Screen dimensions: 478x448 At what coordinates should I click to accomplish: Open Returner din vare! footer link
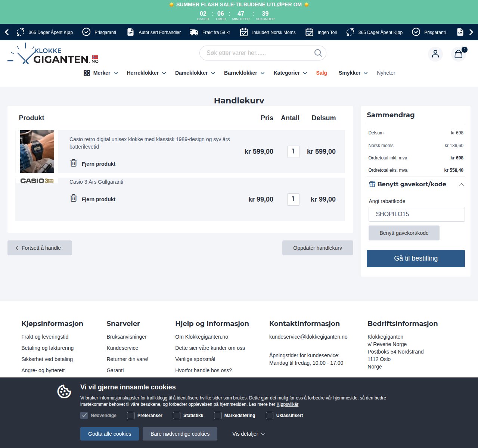tap(127, 359)
